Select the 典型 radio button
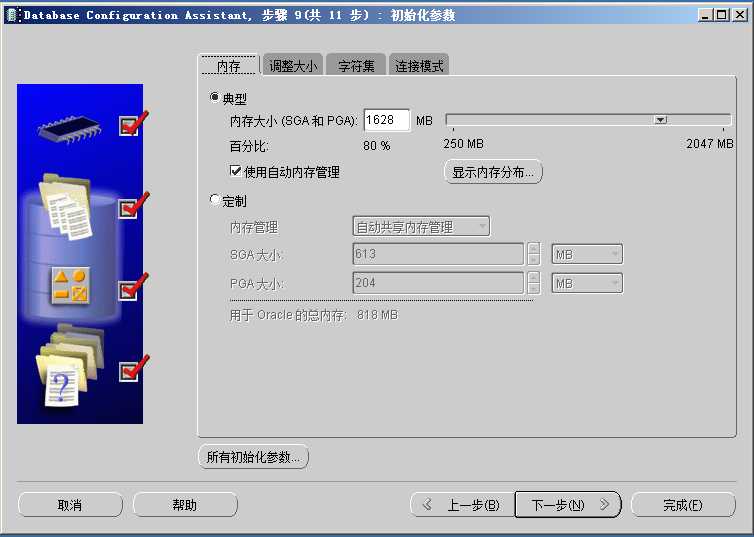This screenshot has height=537, width=754. click(215, 98)
